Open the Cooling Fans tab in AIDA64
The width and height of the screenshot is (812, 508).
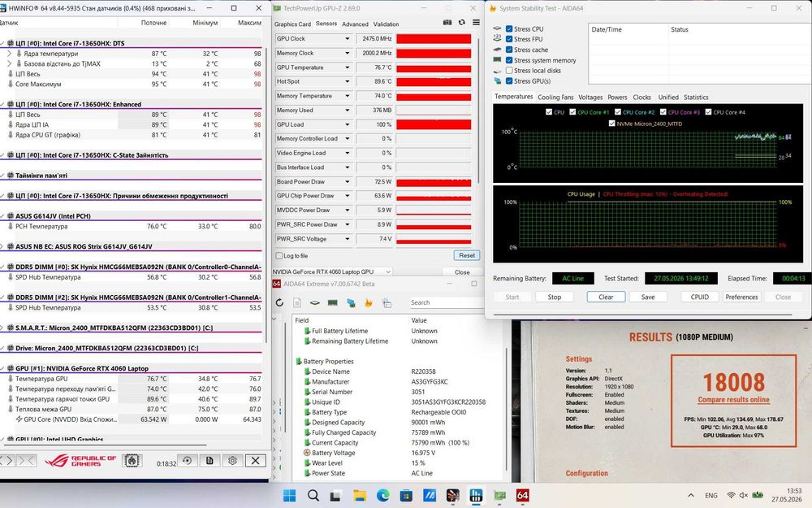point(555,97)
